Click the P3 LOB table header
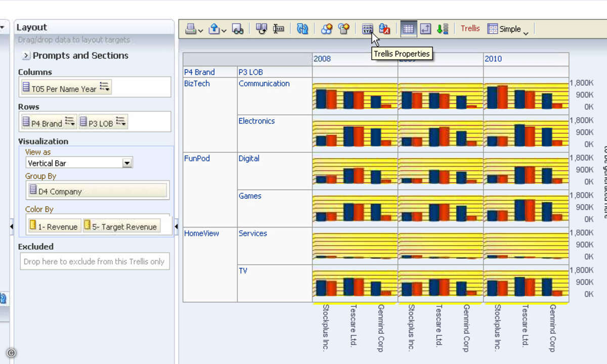Screen dimensions: 607x364 point(251,72)
